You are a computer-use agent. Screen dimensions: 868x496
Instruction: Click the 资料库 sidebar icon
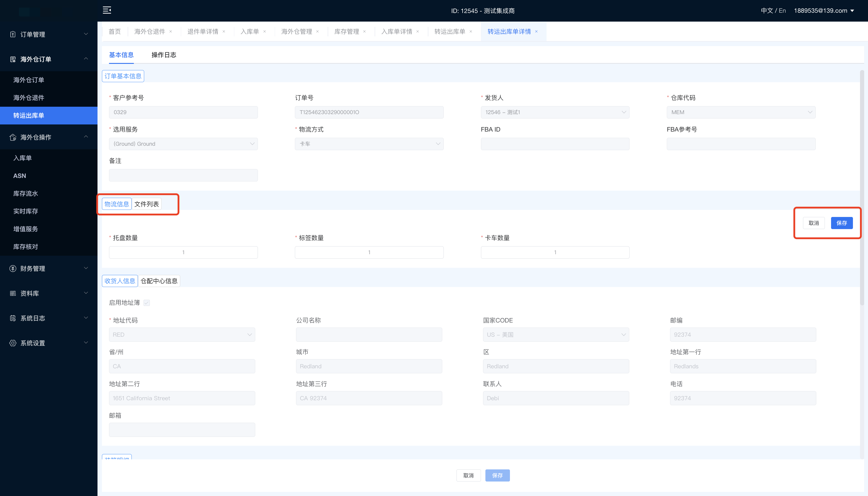coord(13,293)
